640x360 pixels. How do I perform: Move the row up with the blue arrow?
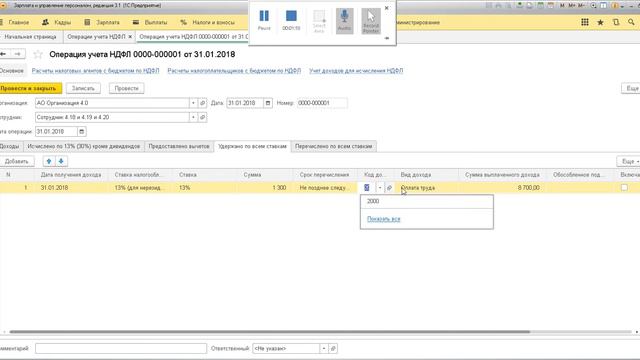coord(49,161)
